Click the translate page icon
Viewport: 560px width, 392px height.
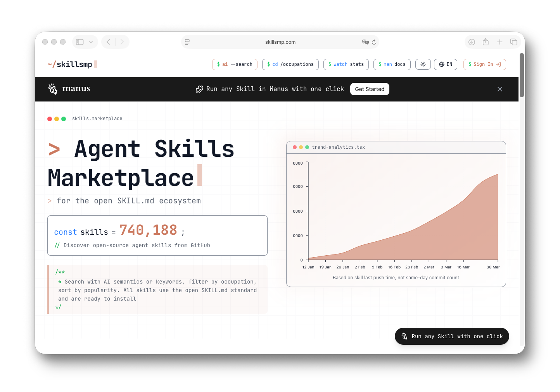365,42
